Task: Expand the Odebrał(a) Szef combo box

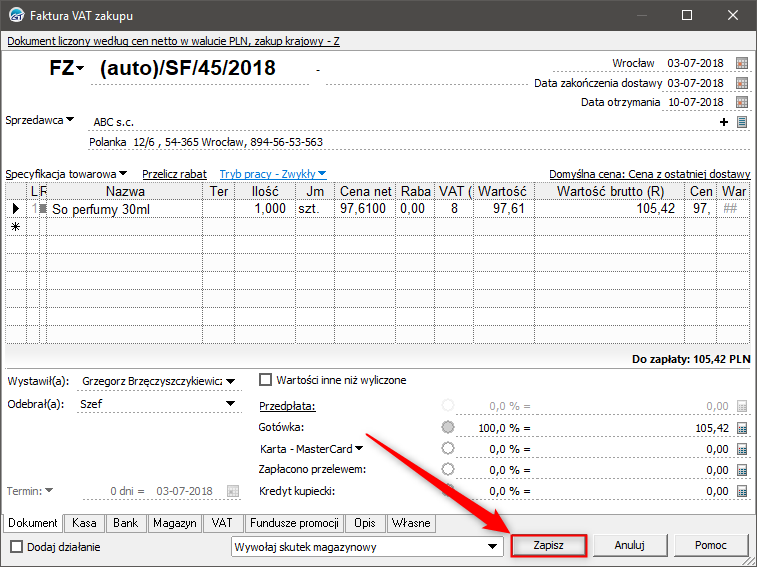Action: coord(231,404)
